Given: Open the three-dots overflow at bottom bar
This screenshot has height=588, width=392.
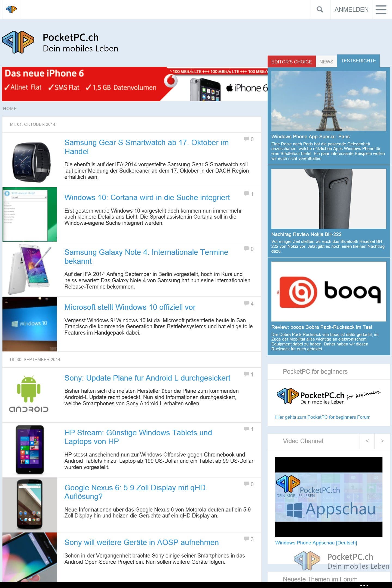Looking at the screenshot, I should coord(364,585).
